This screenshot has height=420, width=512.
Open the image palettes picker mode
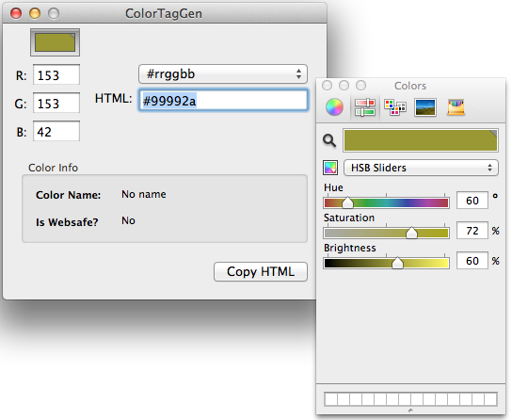coord(425,107)
